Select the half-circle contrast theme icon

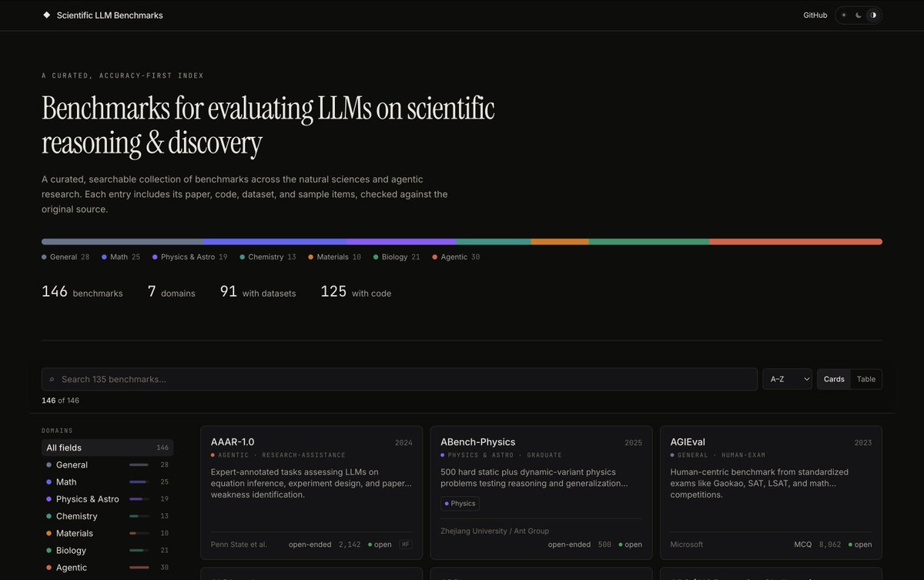click(873, 15)
